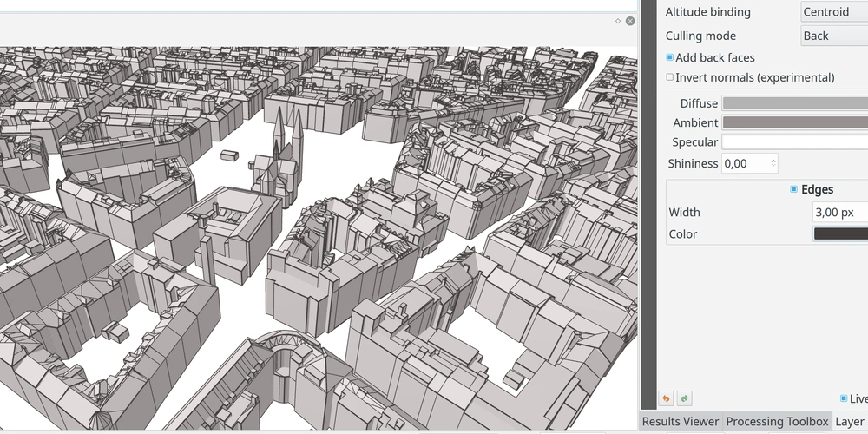The width and height of the screenshot is (868, 434).
Task: Open the Altitude binding Centroid dropdown
Action: pyautogui.click(x=834, y=11)
